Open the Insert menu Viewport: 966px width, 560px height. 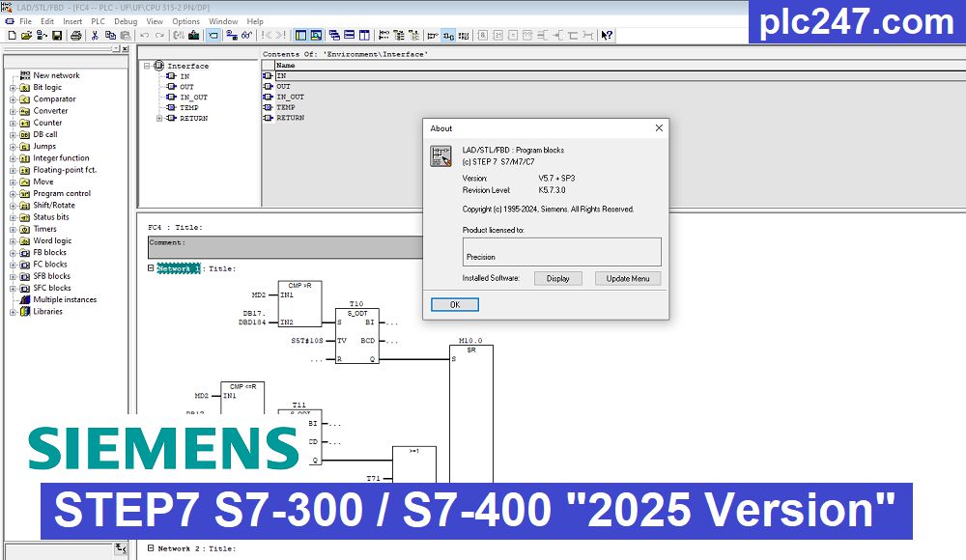coord(72,21)
